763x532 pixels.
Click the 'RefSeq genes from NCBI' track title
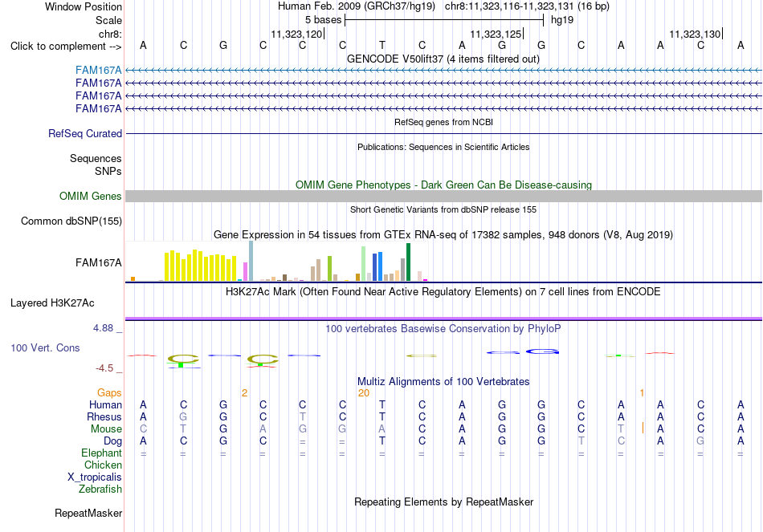[x=444, y=122]
